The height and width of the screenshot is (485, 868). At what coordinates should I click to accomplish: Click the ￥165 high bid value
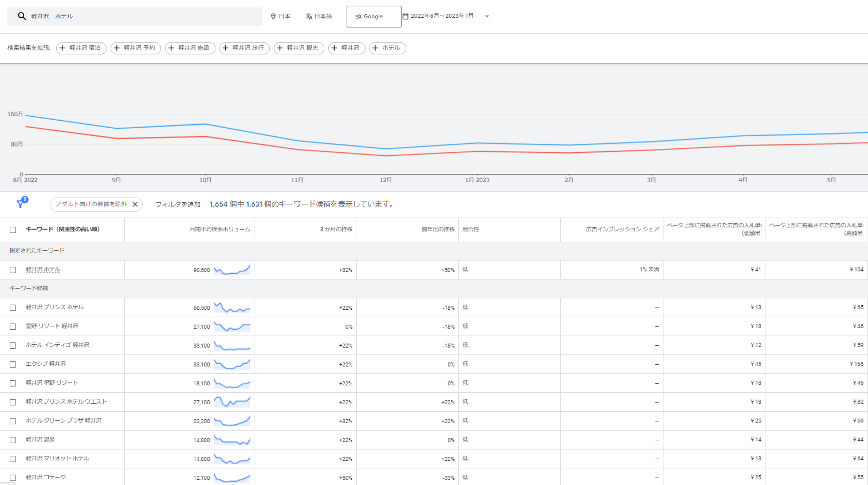[857, 364]
